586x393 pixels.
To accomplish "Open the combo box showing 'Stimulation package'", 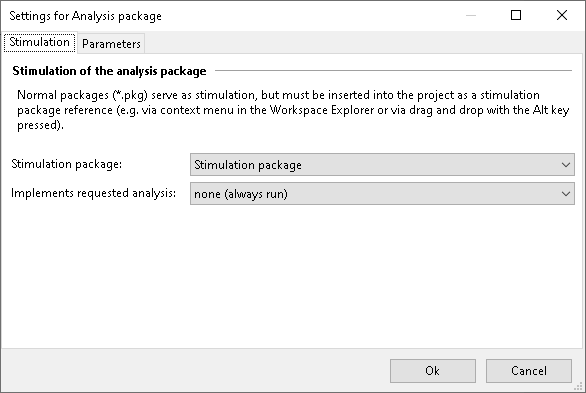I will [382, 165].
